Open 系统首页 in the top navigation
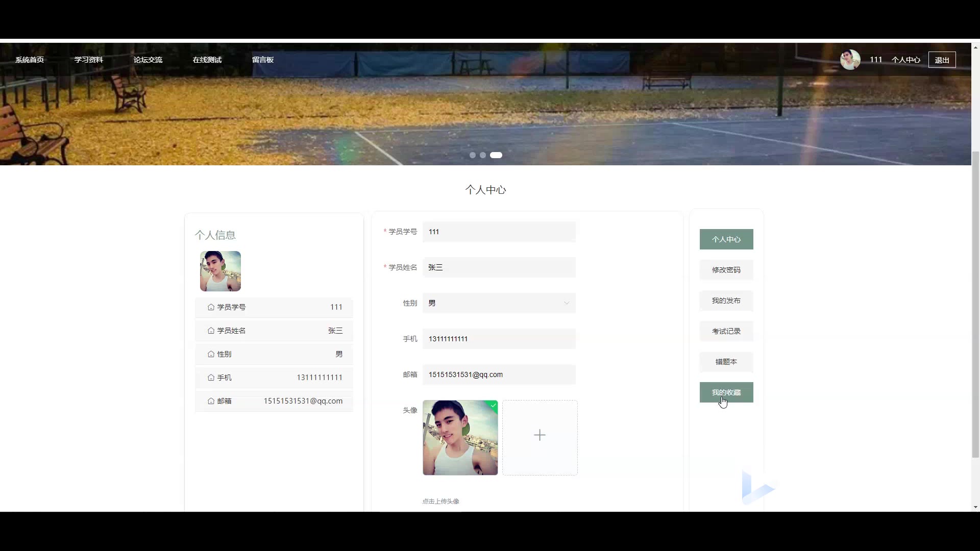The image size is (980, 551). coord(30,60)
